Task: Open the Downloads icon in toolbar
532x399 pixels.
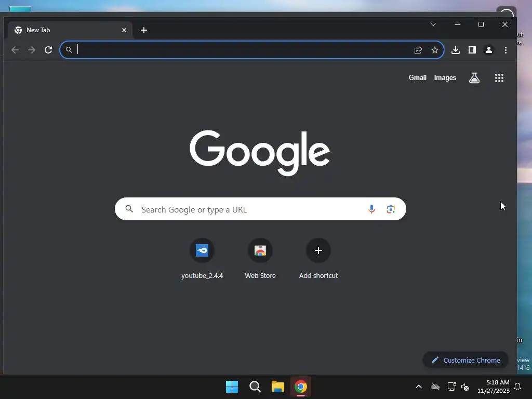Action: click(455, 50)
